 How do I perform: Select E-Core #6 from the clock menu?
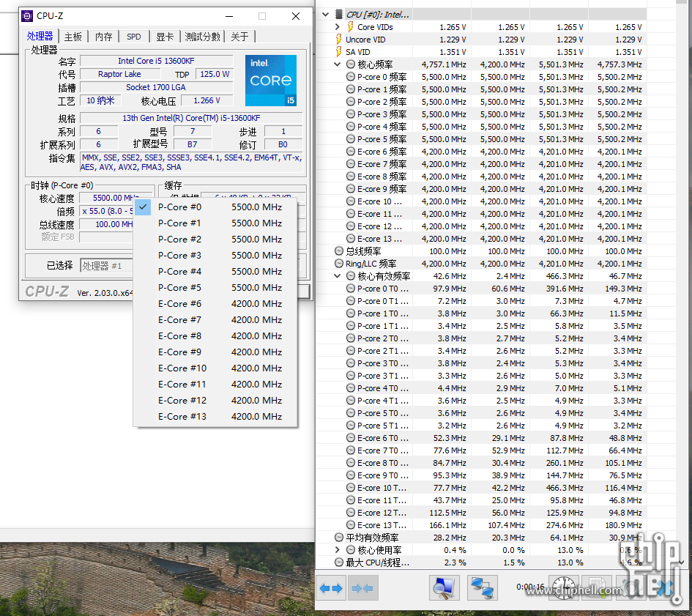click(215, 304)
